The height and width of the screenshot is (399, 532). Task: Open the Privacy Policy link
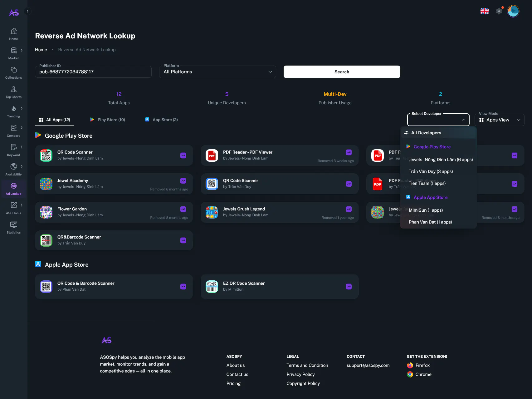click(x=300, y=374)
